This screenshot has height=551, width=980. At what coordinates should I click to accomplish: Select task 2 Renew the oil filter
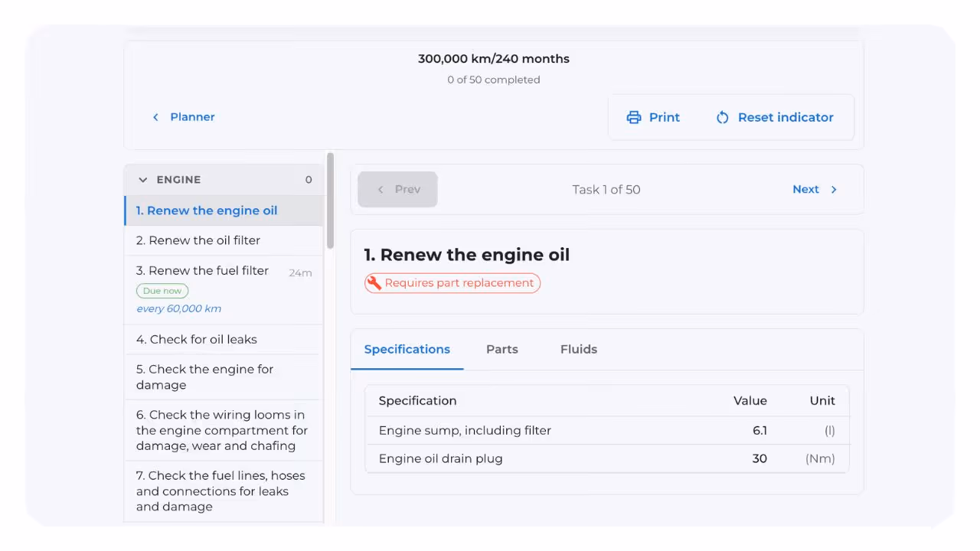point(224,240)
